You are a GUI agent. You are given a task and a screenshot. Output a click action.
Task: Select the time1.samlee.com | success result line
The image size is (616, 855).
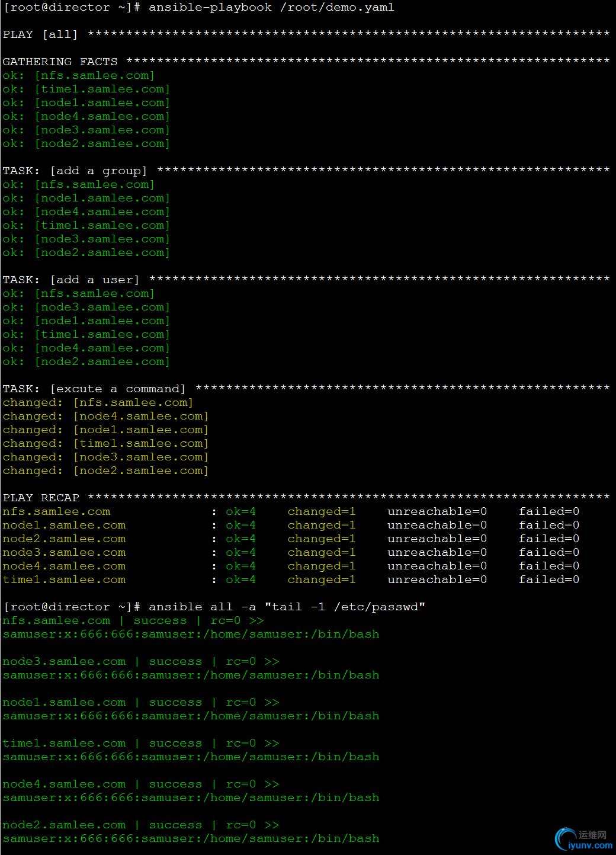pyautogui.click(x=140, y=743)
